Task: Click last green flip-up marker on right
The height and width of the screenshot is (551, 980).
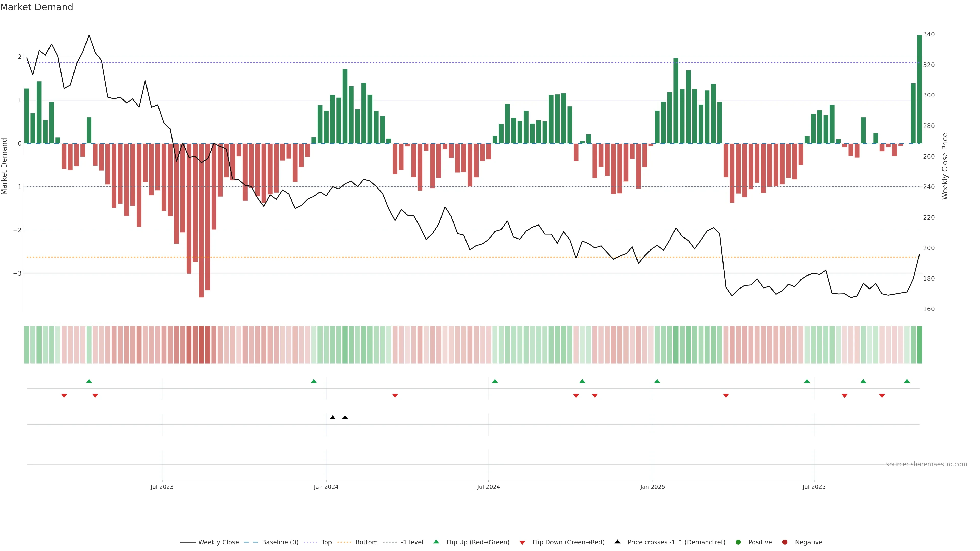Action: 907,381
